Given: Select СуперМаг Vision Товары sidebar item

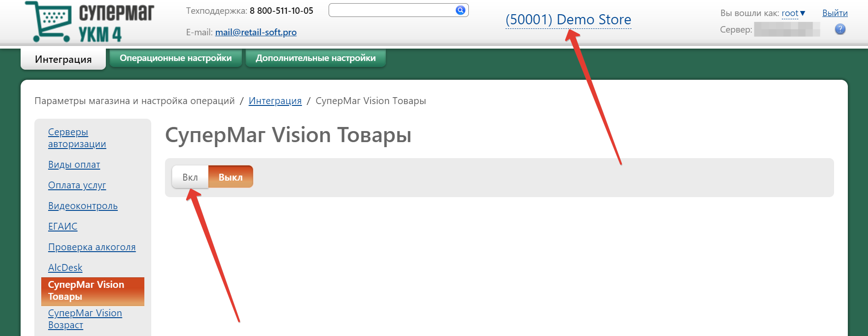Looking at the screenshot, I should pos(93,291).
